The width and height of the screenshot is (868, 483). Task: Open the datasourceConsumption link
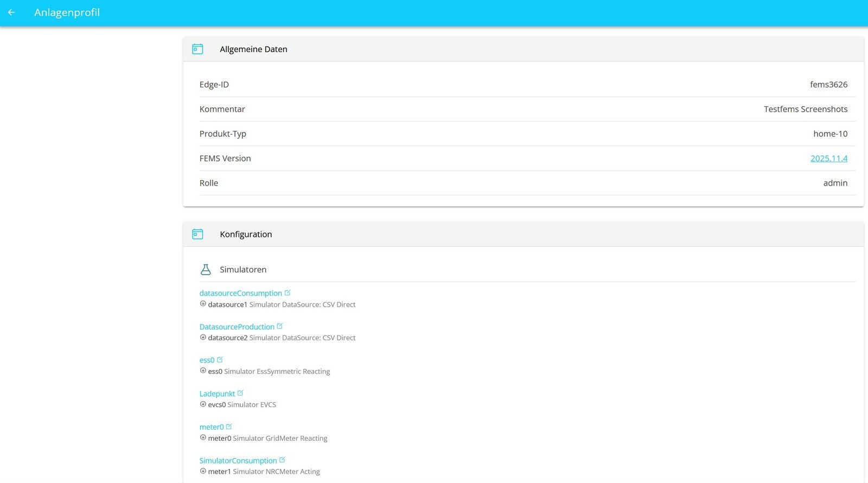240,294
